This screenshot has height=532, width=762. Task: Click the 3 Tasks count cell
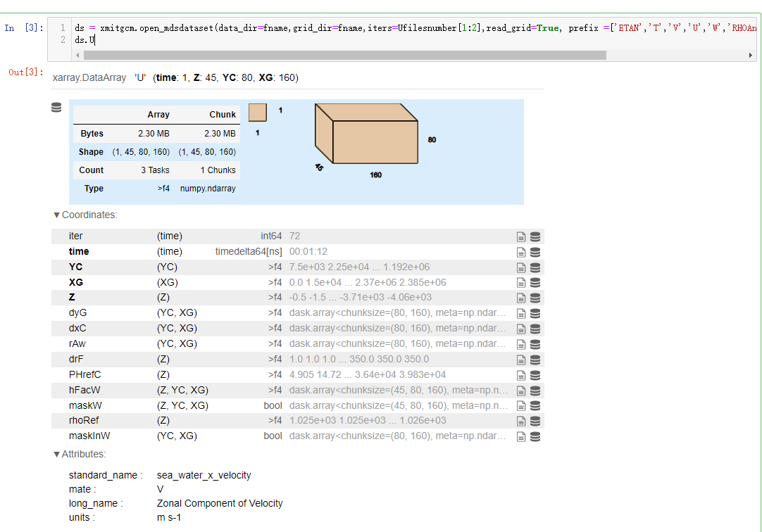coord(155,170)
